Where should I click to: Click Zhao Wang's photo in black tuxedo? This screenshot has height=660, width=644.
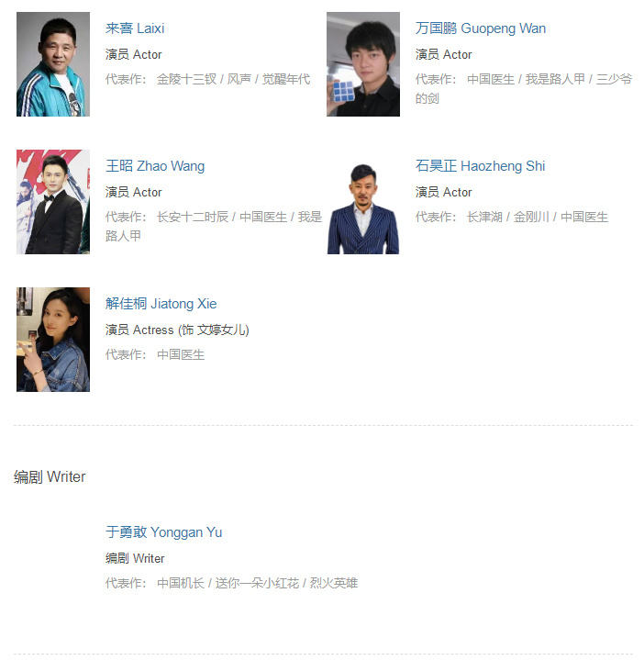coord(53,202)
